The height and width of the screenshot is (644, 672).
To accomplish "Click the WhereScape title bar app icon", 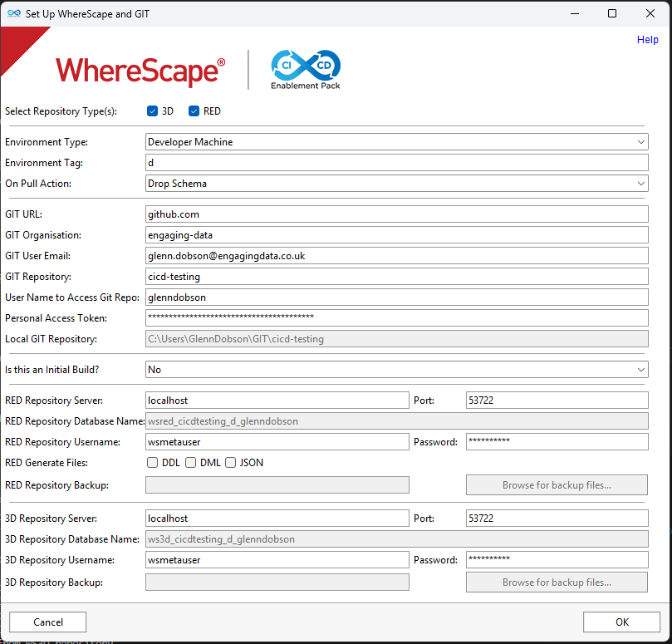I will pos(13,13).
